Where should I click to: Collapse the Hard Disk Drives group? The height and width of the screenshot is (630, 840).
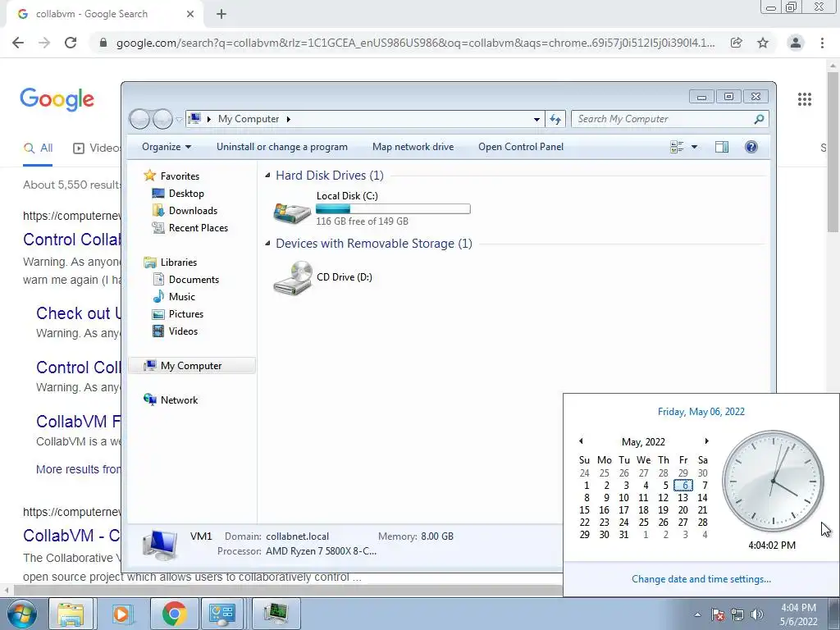coord(268,176)
